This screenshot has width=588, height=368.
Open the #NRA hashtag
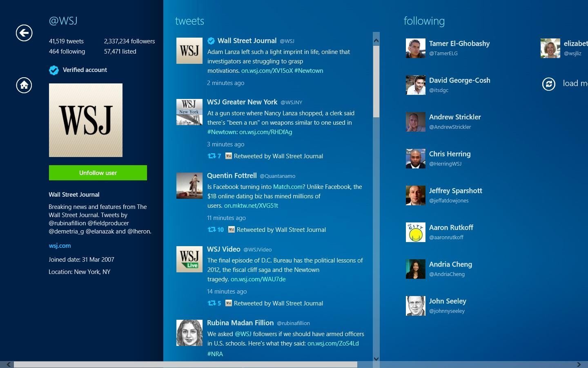tap(215, 354)
